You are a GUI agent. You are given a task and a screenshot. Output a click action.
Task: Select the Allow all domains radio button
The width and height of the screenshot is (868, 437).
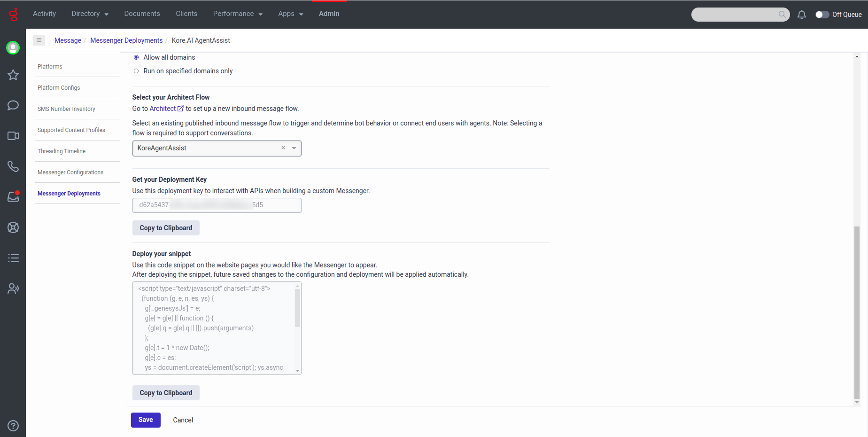(136, 57)
